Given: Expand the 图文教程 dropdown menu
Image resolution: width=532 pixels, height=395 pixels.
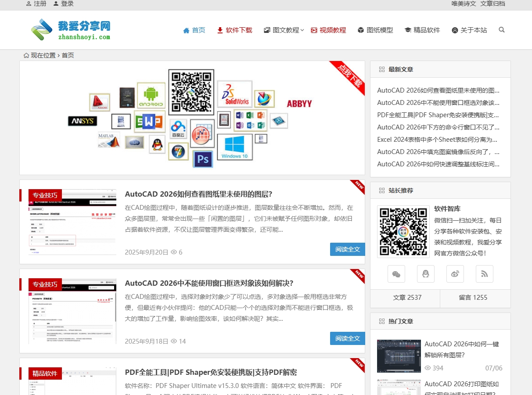Looking at the screenshot, I should (286, 30).
